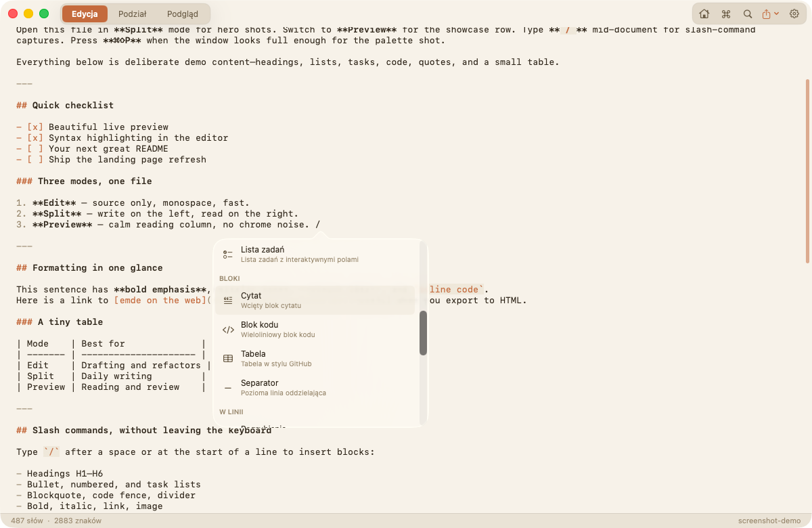Pick the Tabela table icon
812x528 pixels.
click(228, 359)
